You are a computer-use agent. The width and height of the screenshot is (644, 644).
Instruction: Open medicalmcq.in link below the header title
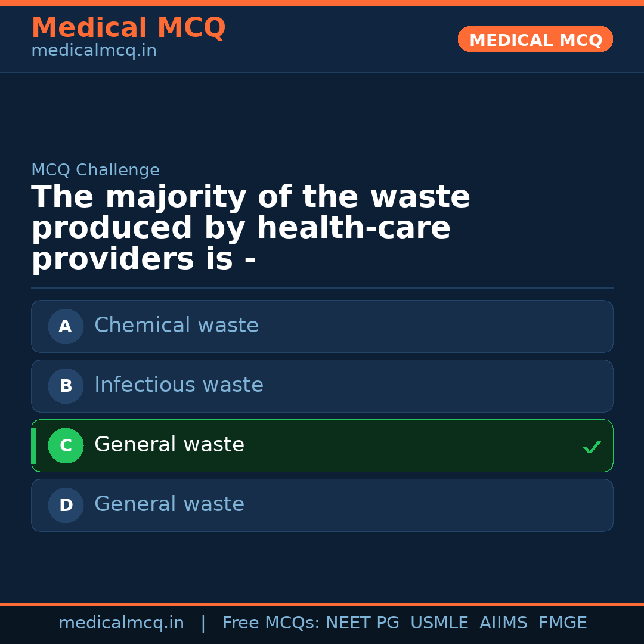94,51
